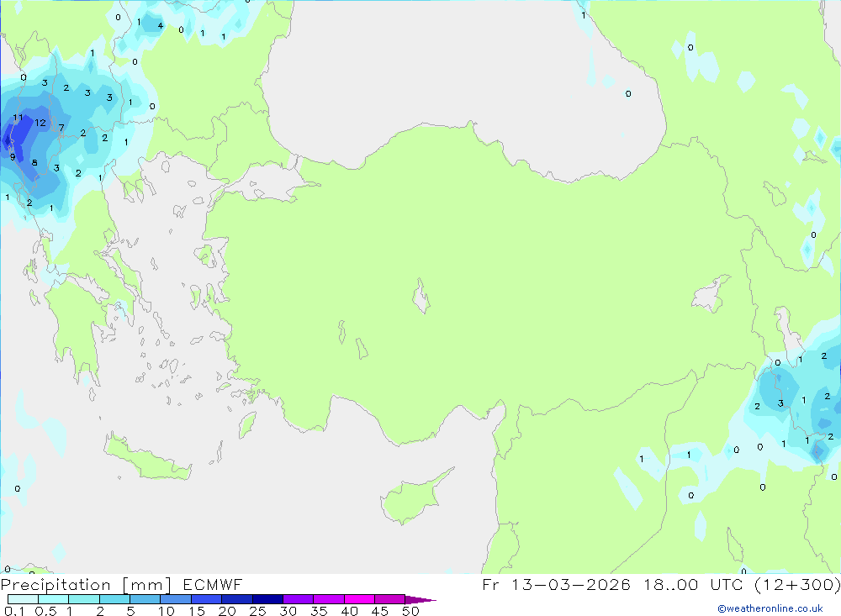This screenshot has width=841, height=616.
Task: Click the '0.5' legend scale label
Action: click(45, 611)
